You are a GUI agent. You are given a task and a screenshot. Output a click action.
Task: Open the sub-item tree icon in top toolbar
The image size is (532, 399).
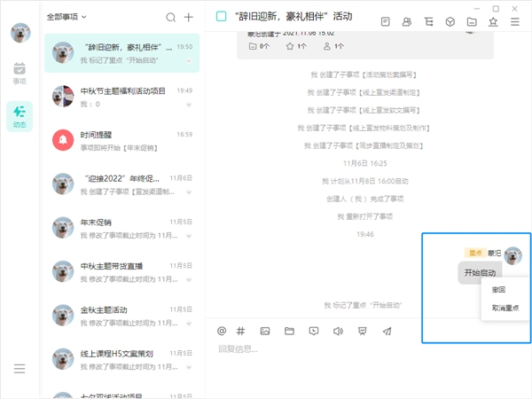pos(428,22)
